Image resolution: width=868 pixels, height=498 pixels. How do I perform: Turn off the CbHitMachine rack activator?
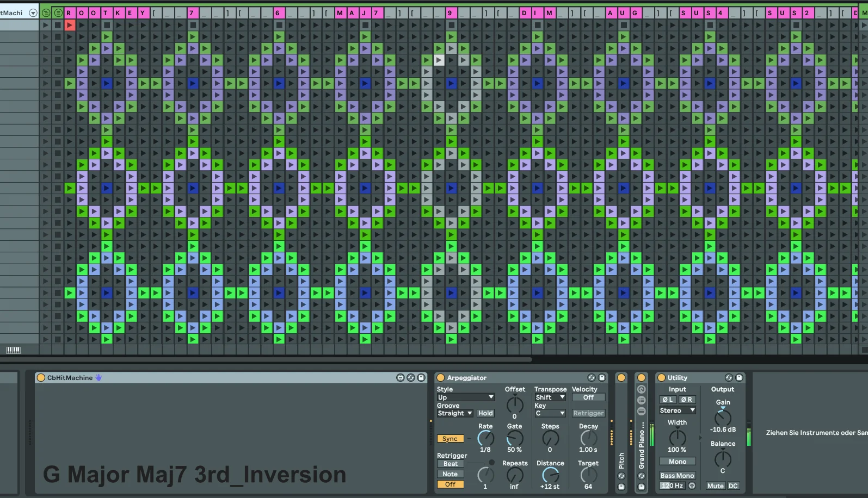41,377
